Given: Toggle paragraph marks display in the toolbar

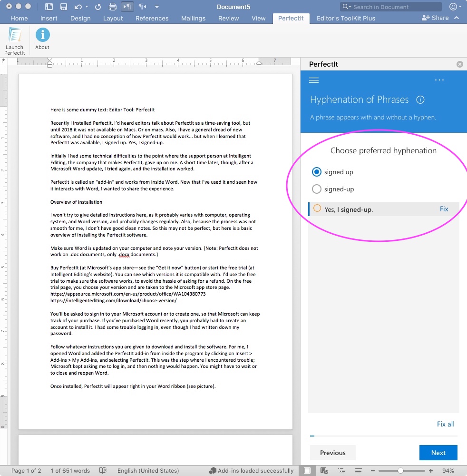Looking at the screenshot, I should 127,6.
